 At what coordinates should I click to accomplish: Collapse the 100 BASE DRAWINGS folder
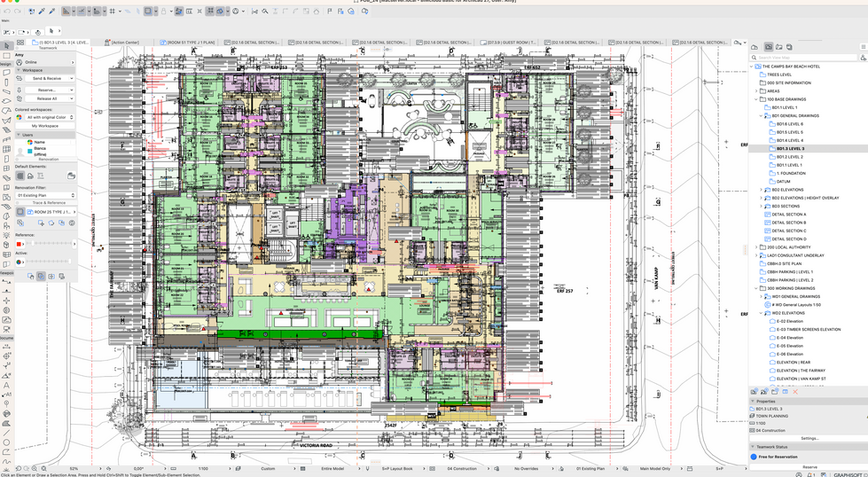pos(756,99)
